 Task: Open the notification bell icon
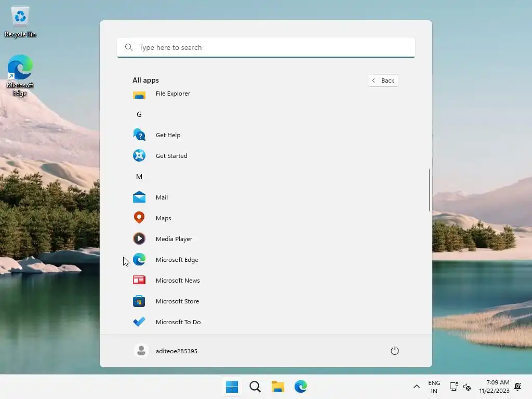click(x=518, y=387)
